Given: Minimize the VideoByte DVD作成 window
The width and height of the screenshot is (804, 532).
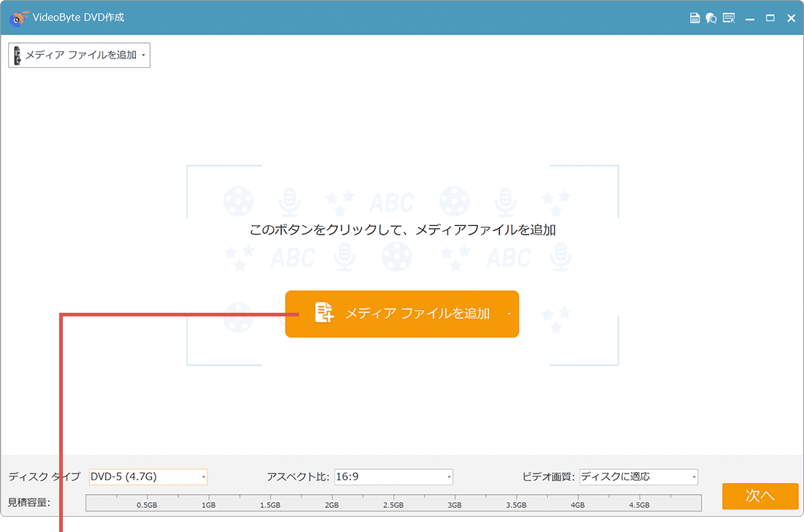Looking at the screenshot, I should (x=750, y=17).
